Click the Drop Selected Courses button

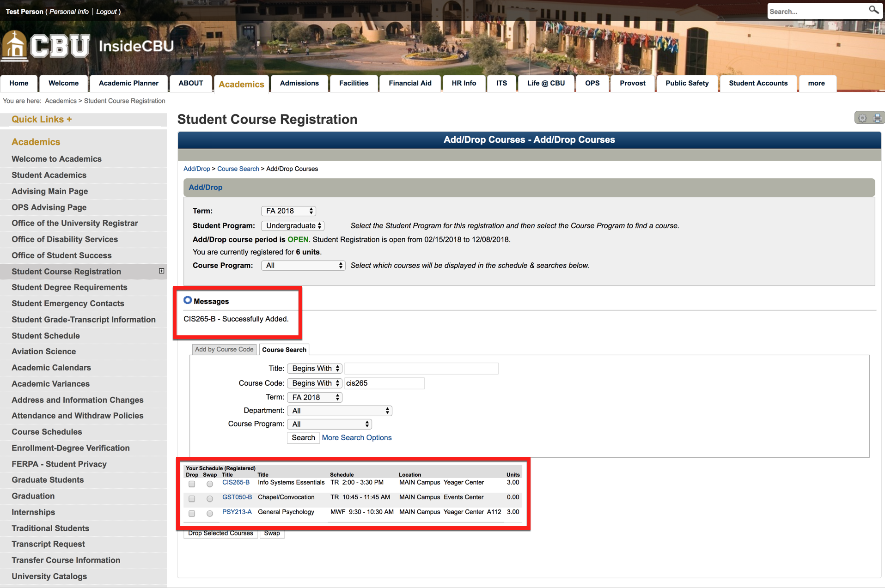220,533
